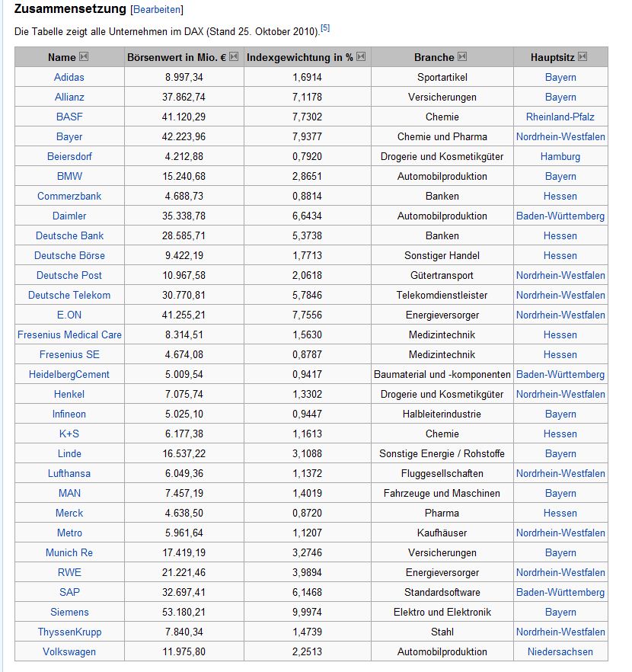Open the Lufthansa article link
632x672 pixels.
pyautogui.click(x=69, y=473)
